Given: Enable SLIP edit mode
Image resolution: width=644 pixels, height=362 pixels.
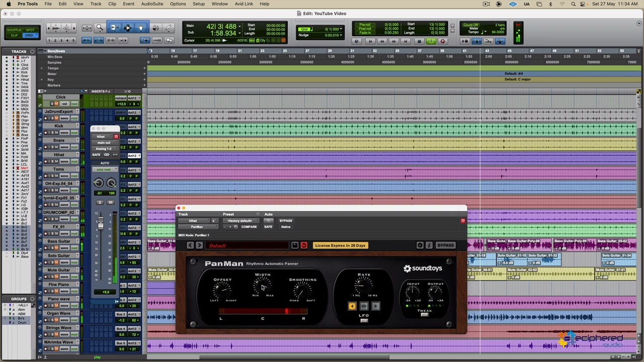Looking at the screenshot, I should coord(14,35).
